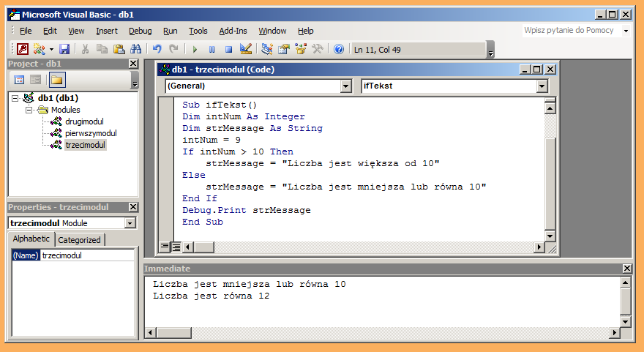Open toolbar options arrow after Ln/Col box

490,50
